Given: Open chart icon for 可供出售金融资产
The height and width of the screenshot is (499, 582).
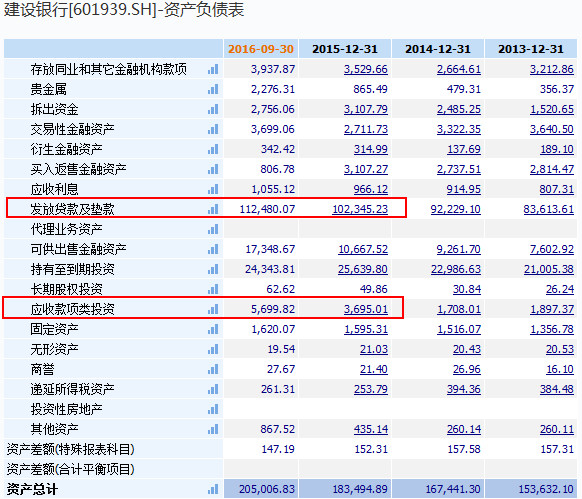Looking at the screenshot, I should coord(213,249).
